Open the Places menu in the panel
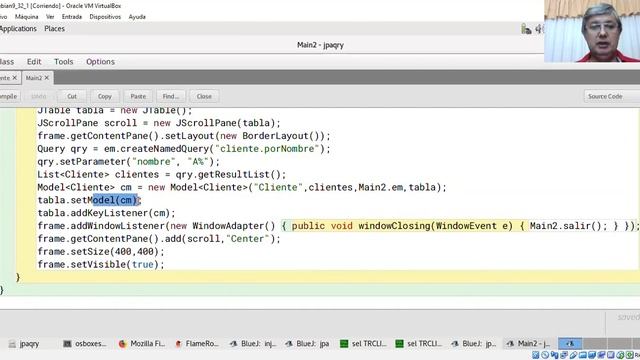The width and height of the screenshot is (640, 360). click(54, 29)
